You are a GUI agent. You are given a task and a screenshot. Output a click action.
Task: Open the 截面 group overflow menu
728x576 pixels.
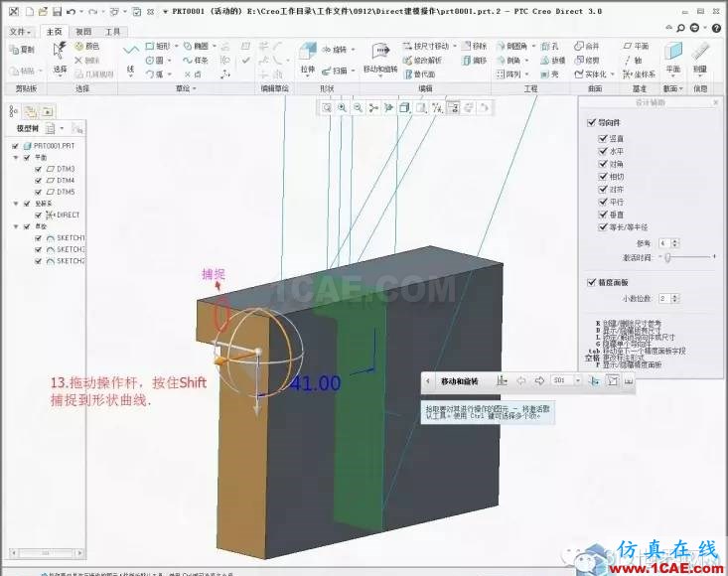click(x=672, y=88)
